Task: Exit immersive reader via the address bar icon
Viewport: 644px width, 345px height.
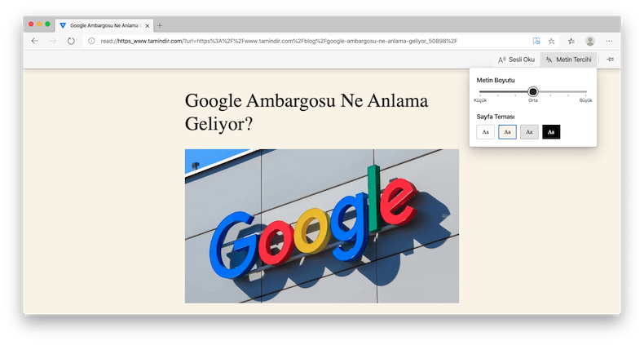Action: pos(536,41)
